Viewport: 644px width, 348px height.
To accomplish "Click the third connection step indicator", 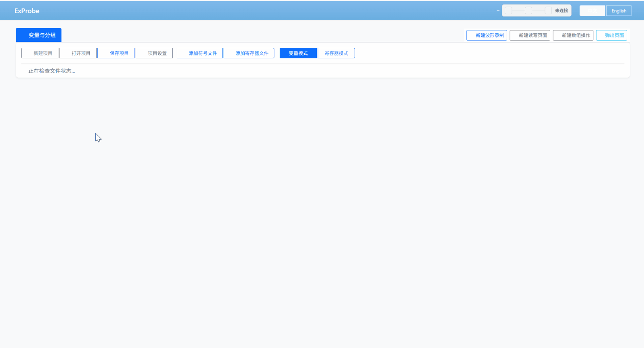I will pyautogui.click(x=548, y=10).
